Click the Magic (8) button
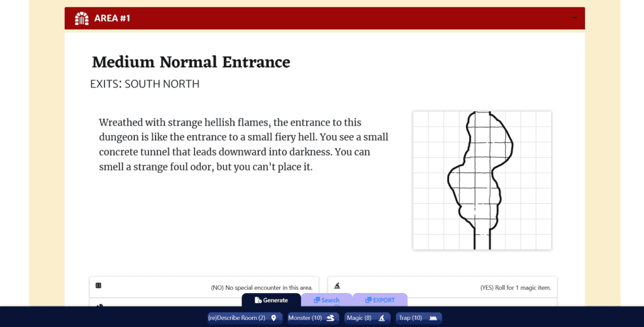 click(367, 318)
